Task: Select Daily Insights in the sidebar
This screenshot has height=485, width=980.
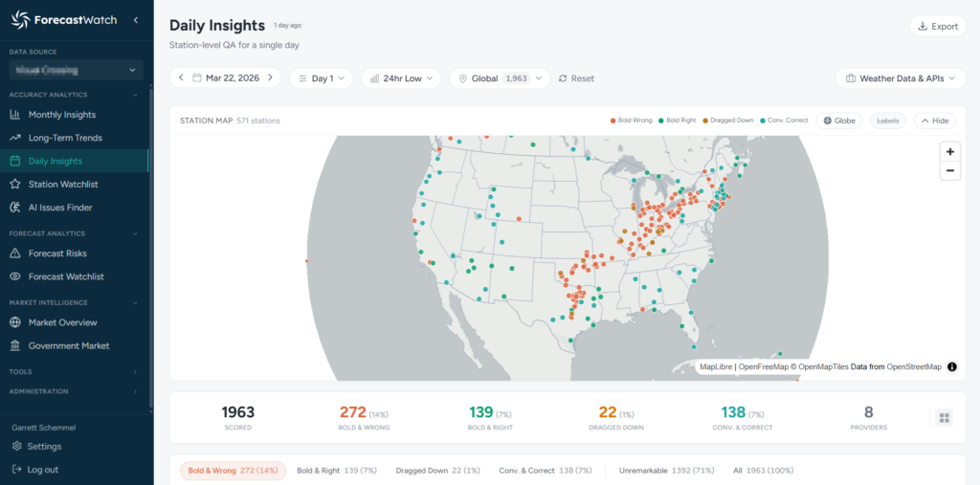Action: click(74, 162)
